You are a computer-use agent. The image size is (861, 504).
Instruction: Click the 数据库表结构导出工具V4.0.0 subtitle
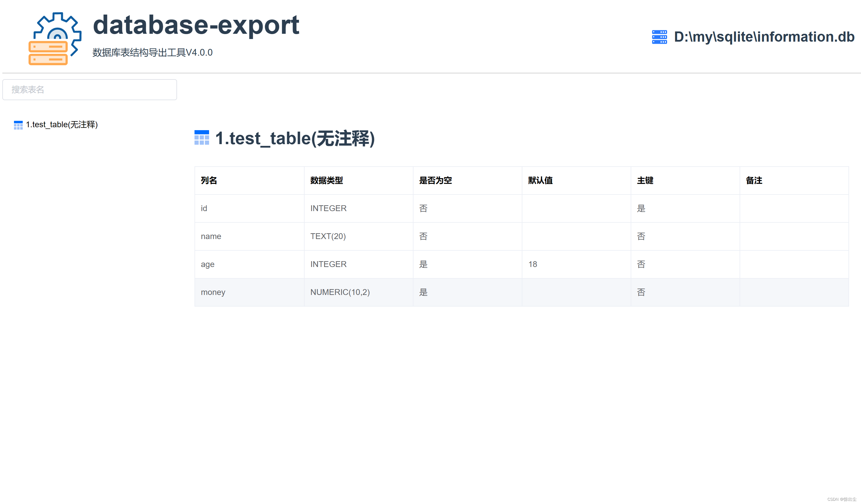coord(152,53)
